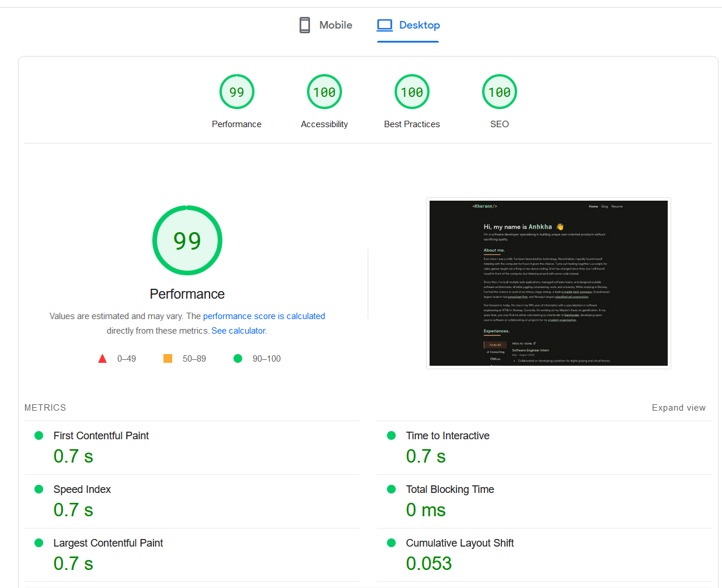Click the page preview thumbnail screenshot
Image resolution: width=722 pixels, height=588 pixels.
(x=548, y=283)
